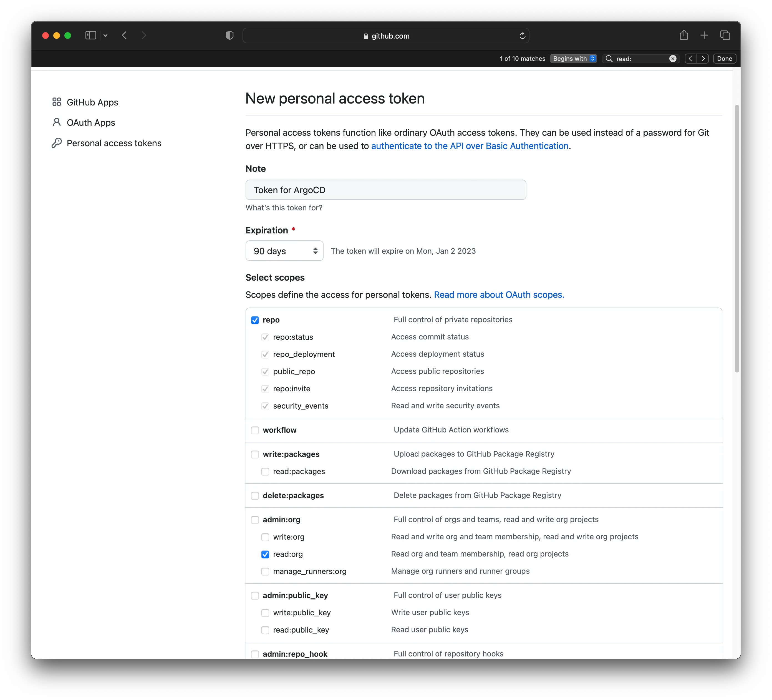Open the Expiration dropdown showing 90 days
This screenshot has width=772, height=700.
point(284,251)
